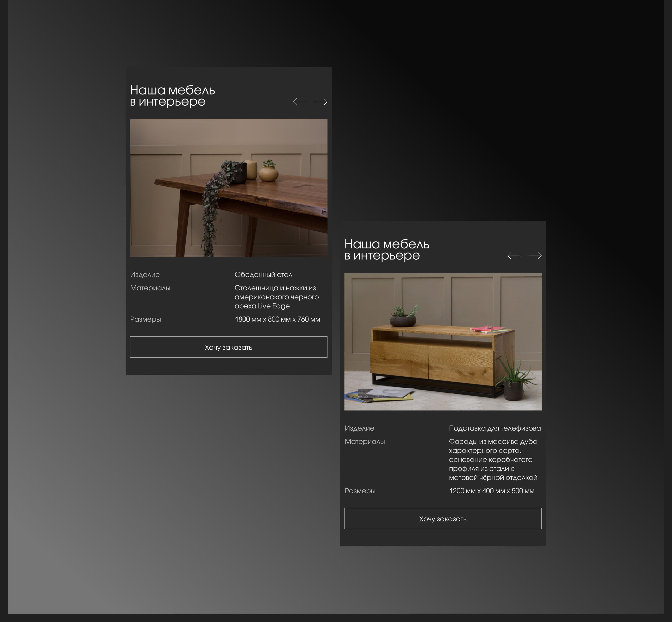Click 'Размеры' label in dining table card
The width and height of the screenshot is (672, 622).
[145, 319]
